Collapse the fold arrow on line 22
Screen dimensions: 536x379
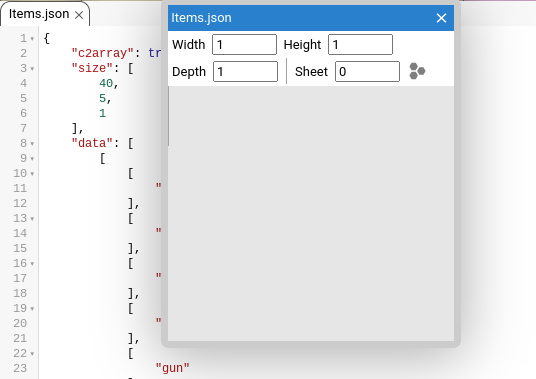tap(32, 353)
